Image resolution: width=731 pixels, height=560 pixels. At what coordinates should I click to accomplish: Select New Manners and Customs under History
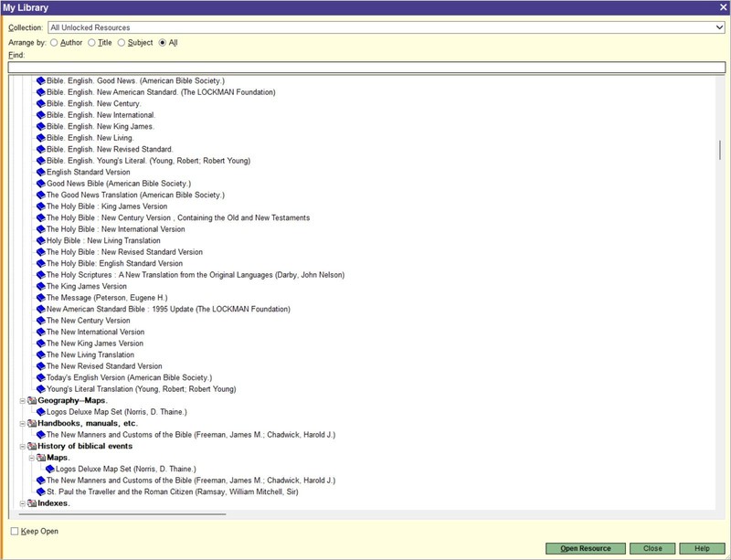point(191,481)
